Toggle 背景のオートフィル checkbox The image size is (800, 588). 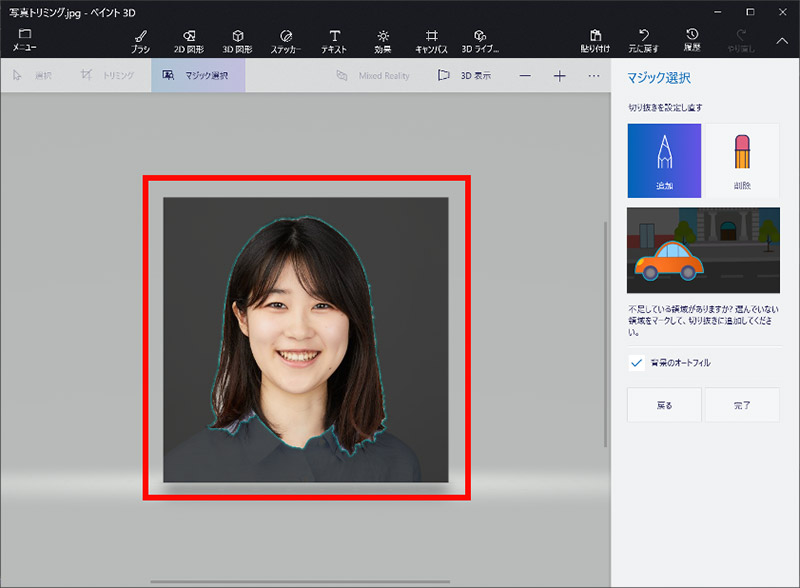(x=636, y=363)
